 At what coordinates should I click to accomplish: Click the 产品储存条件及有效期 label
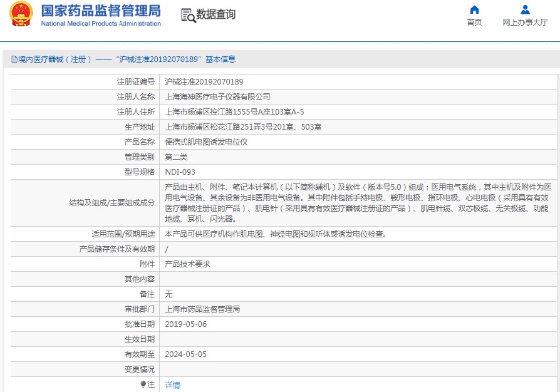click(117, 249)
